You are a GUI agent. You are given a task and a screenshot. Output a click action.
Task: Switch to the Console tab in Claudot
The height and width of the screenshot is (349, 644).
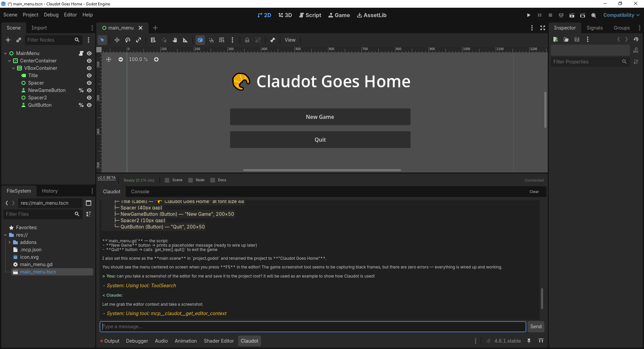[140, 192]
